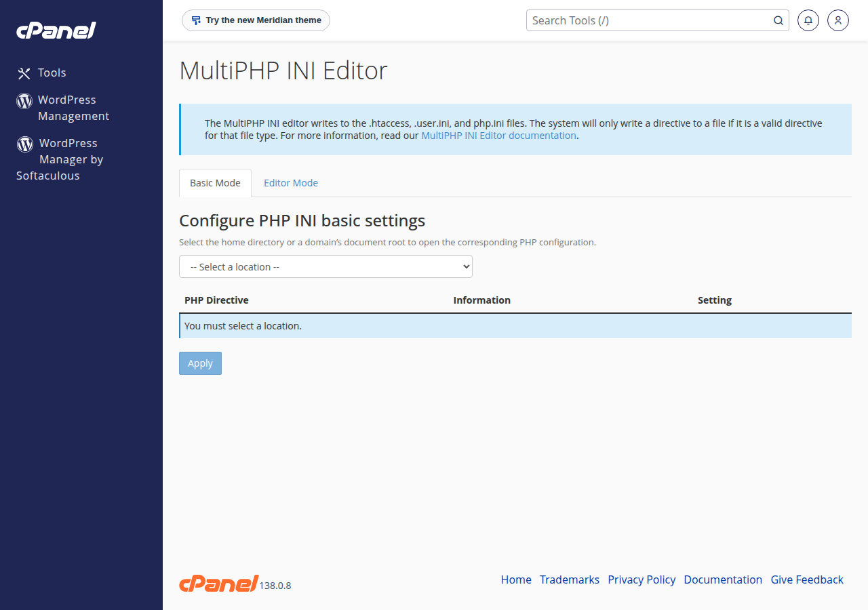Click the Apply button
868x610 pixels.
click(200, 363)
